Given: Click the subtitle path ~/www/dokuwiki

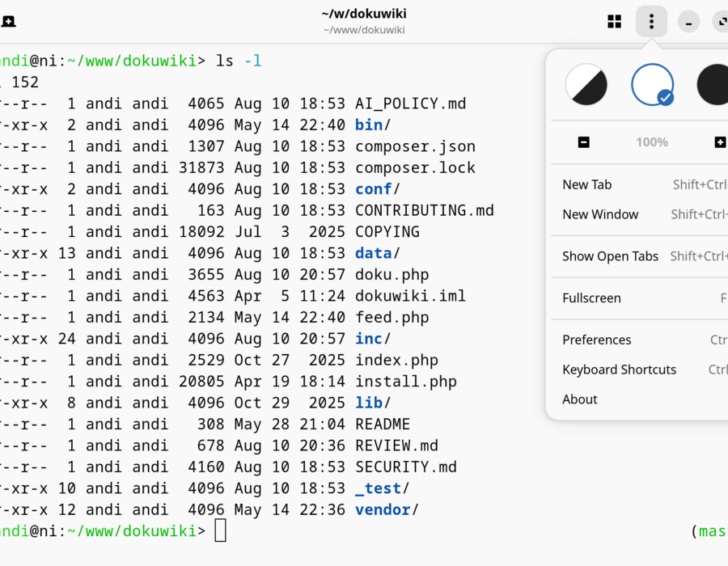Looking at the screenshot, I should 364,30.
